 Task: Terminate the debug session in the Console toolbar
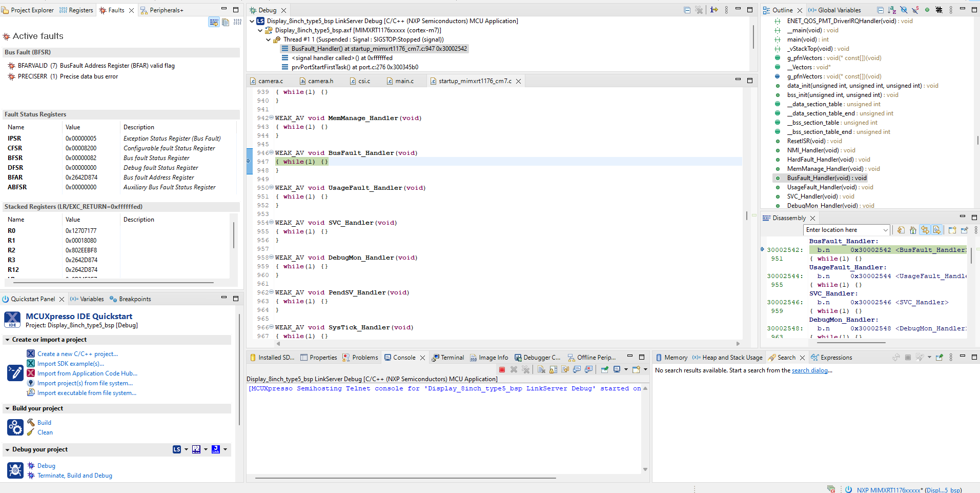[502, 369]
